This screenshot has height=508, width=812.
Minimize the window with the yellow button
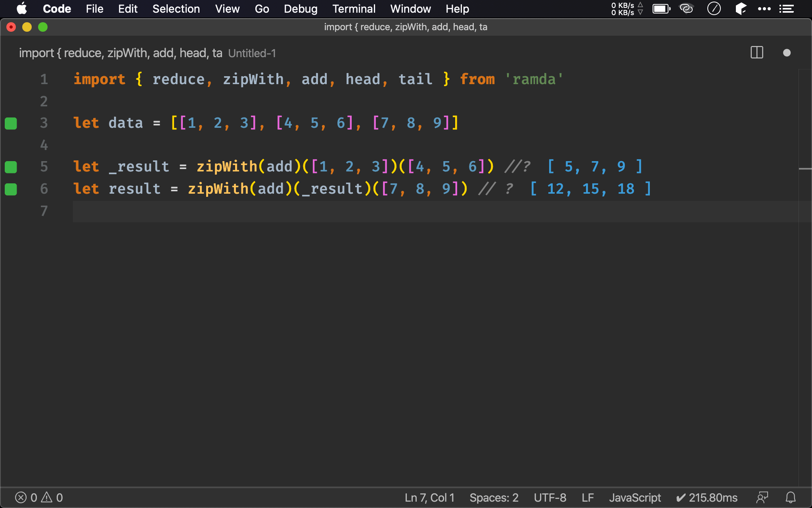[27, 27]
